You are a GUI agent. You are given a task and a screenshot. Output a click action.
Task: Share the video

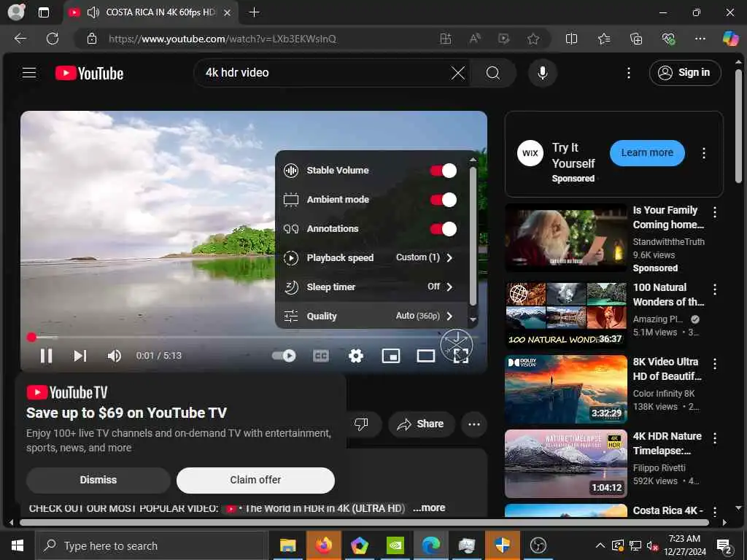[421, 424]
